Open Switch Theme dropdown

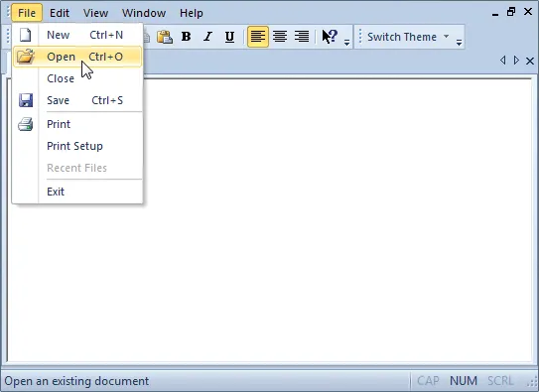click(x=408, y=37)
